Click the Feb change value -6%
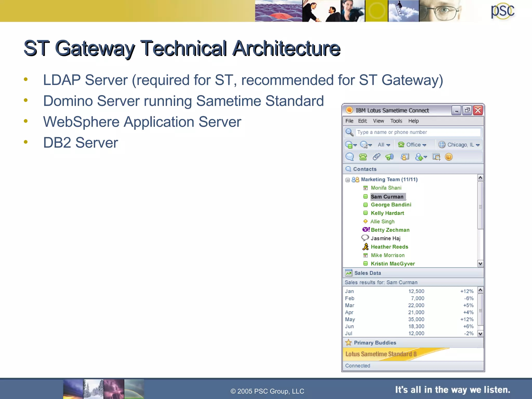Image resolution: width=532 pixels, height=399 pixels. click(x=469, y=298)
